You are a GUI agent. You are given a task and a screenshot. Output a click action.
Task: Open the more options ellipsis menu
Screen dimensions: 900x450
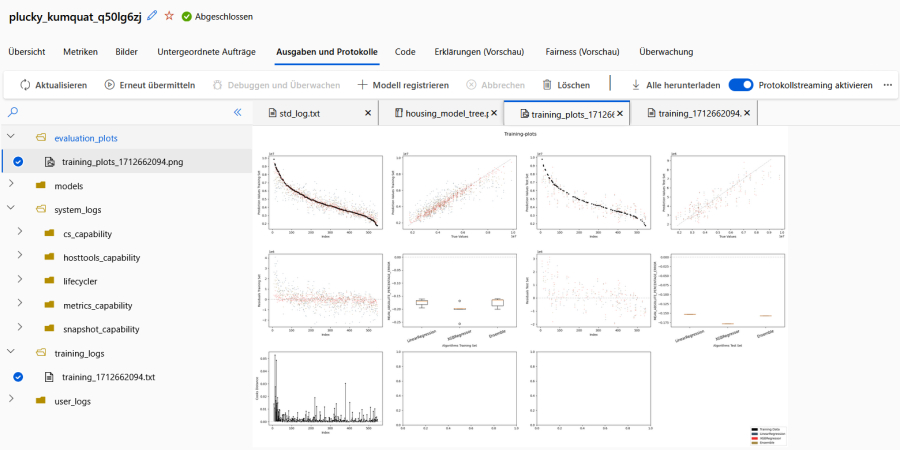point(887,86)
